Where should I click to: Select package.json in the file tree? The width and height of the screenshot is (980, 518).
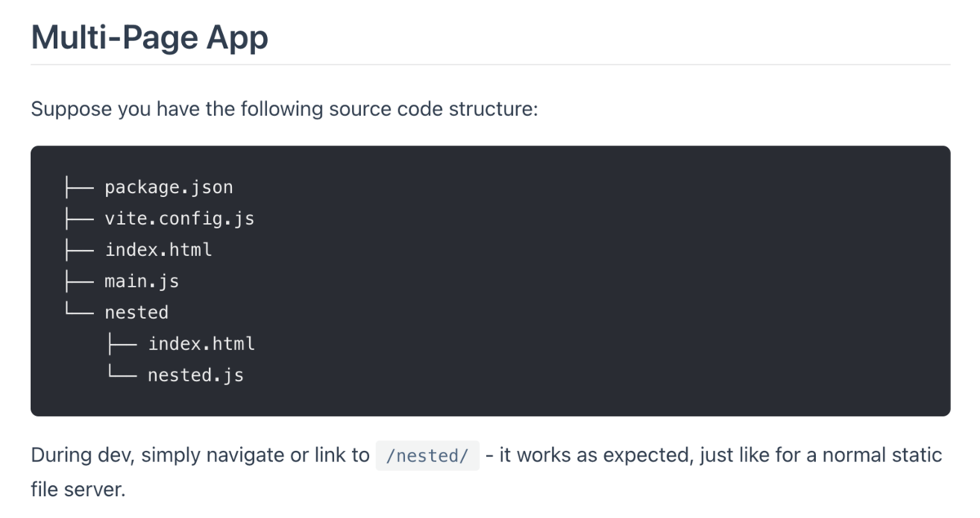click(168, 187)
